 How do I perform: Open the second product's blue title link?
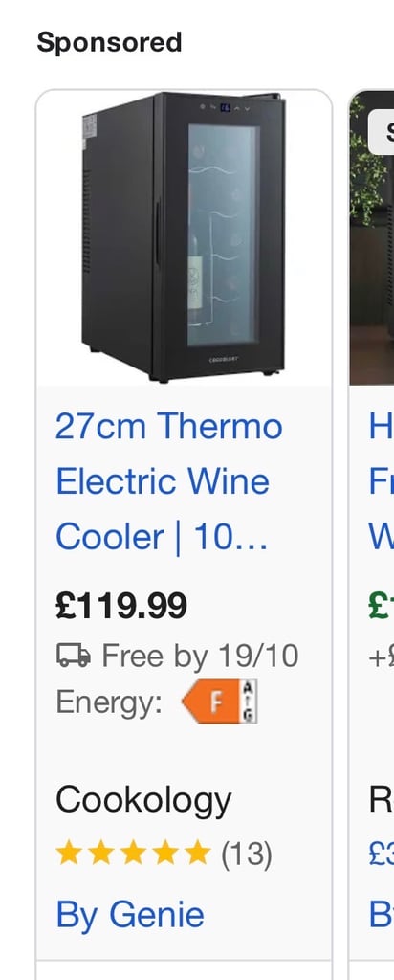click(x=382, y=482)
